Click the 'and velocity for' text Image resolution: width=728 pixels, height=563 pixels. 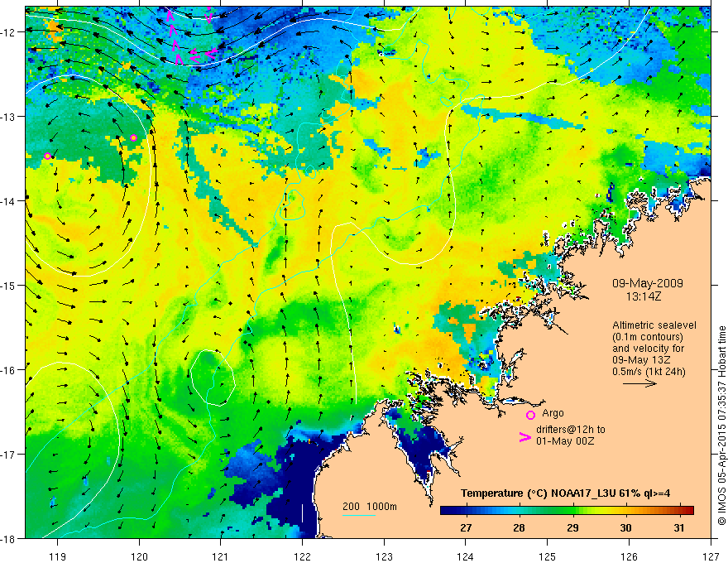[x=648, y=349]
